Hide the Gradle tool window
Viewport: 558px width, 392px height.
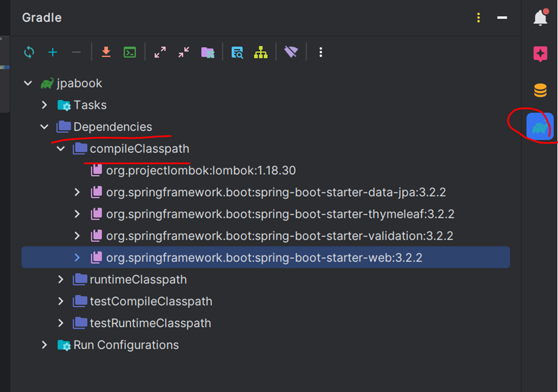(502, 17)
